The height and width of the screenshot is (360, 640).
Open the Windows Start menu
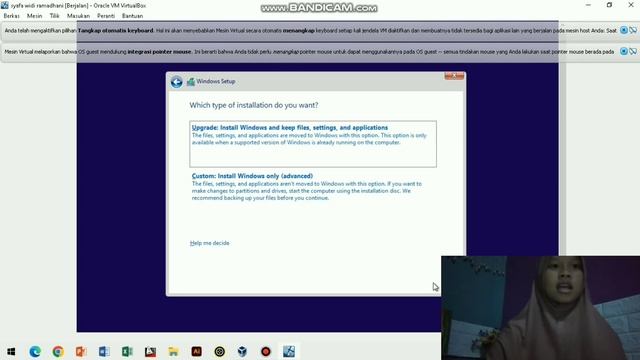(11, 351)
